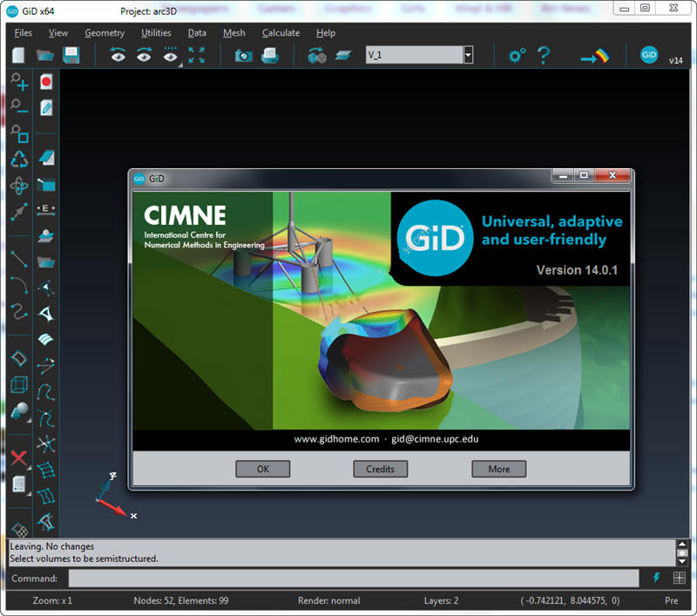697x616 pixels.
Task: Click the intersecting lines star icon
Action: (x=46, y=443)
